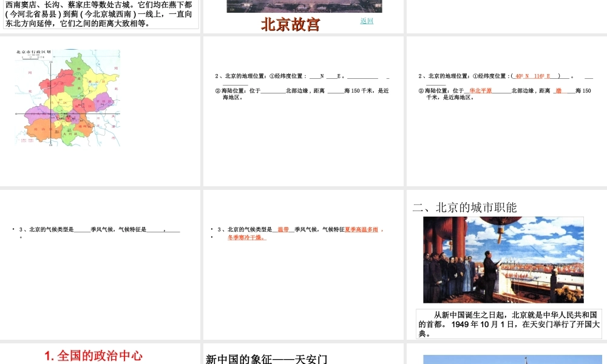This screenshot has height=364, width=607.
Task: Open the blank-answer 北京的地理位置 slide
Action: (x=303, y=112)
